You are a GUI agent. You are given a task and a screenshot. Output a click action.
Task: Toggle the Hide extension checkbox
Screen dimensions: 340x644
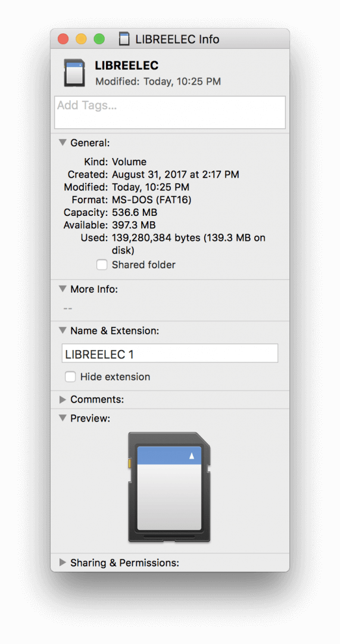pos(70,377)
